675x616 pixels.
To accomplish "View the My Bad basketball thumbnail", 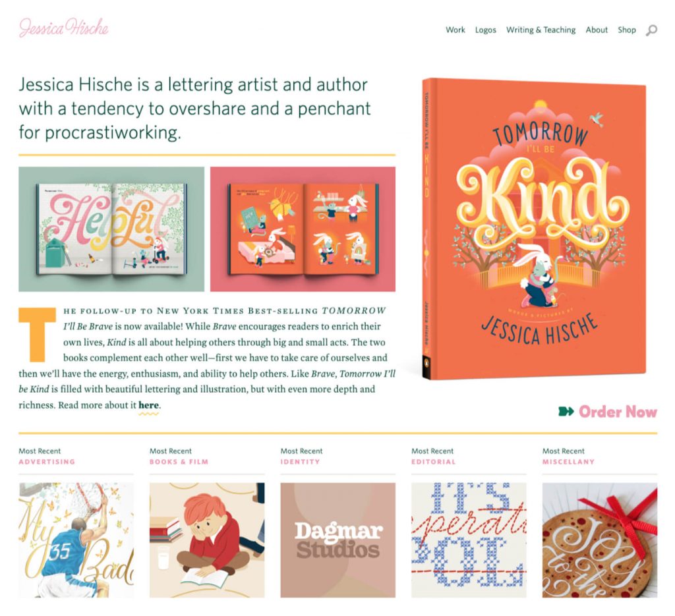I will click(76, 540).
